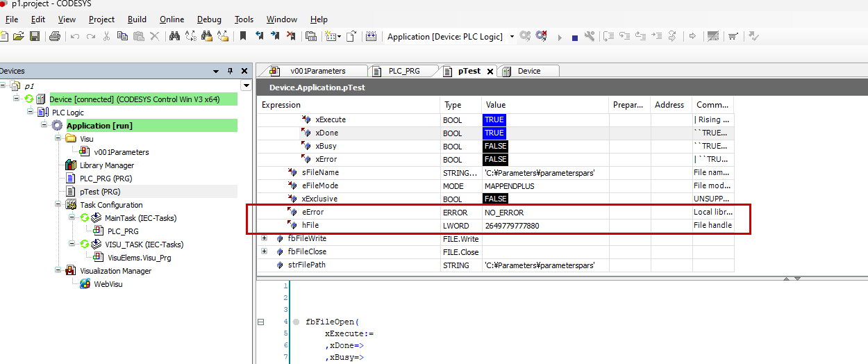Expand the fbFileWrite variable row

pyautogui.click(x=264, y=238)
